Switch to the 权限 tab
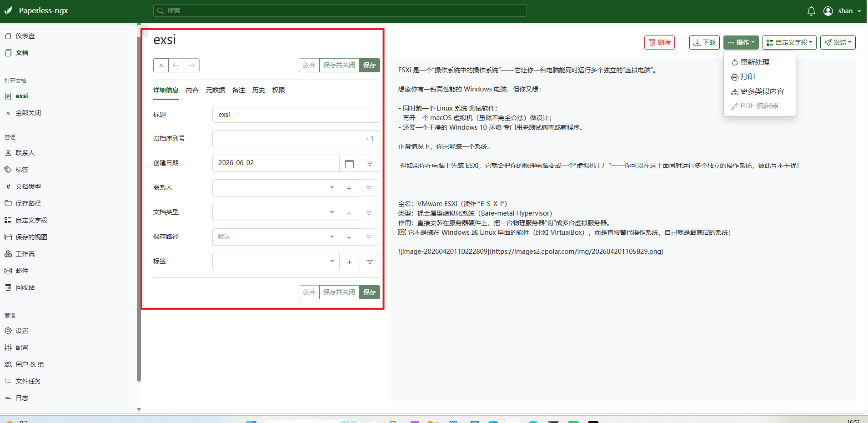Viewport: 868px width, 423px height. point(279,90)
